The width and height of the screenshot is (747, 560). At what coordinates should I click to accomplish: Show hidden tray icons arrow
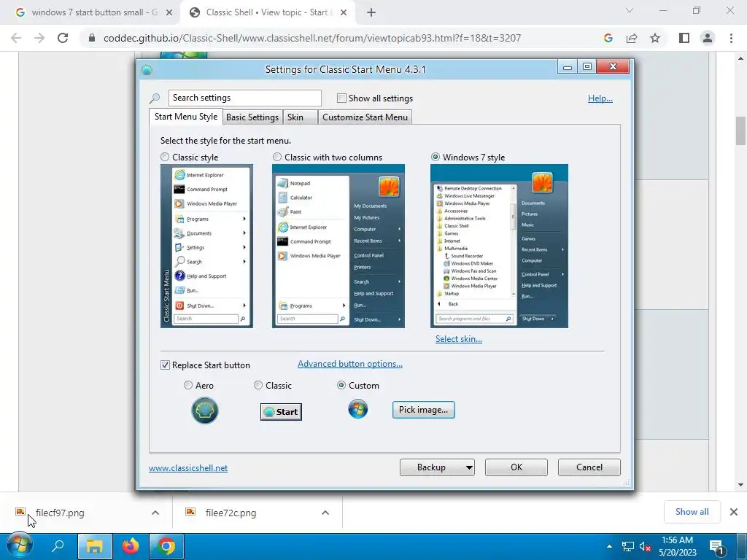pos(609,546)
